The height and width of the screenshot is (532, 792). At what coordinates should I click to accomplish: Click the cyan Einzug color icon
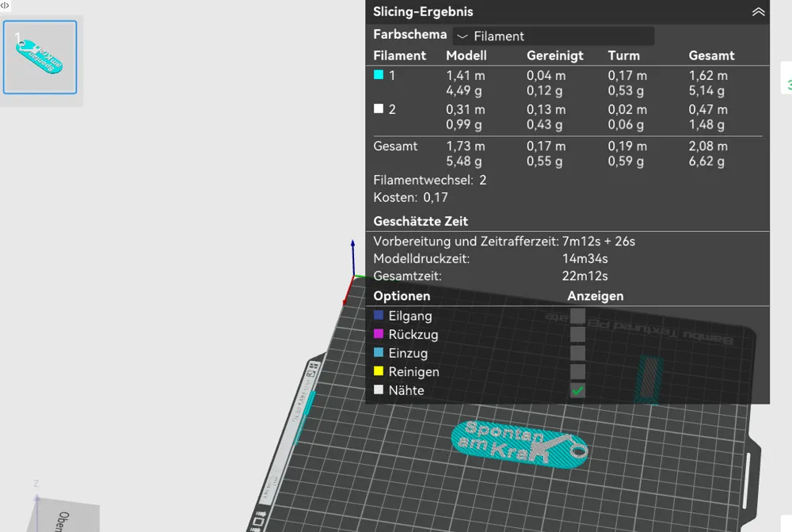(379, 353)
